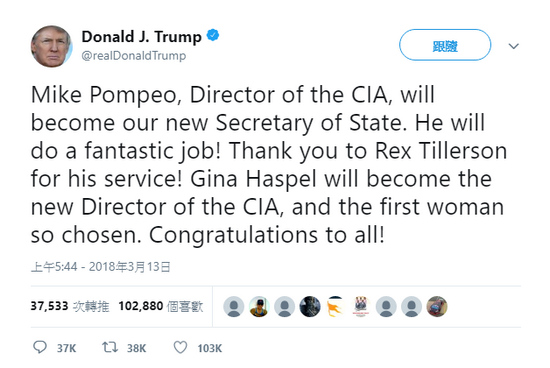Click the 37K reply count
The image size is (550, 368).
click(x=66, y=348)
